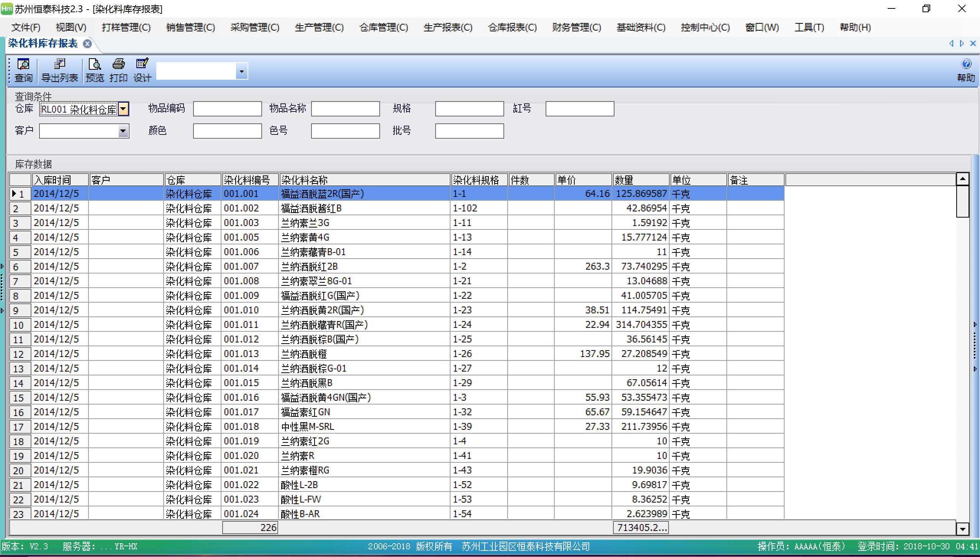This screenshot has width=980, height=557.
Task: Click the 染化料名称 column header
Action: (x=364, y=180)
